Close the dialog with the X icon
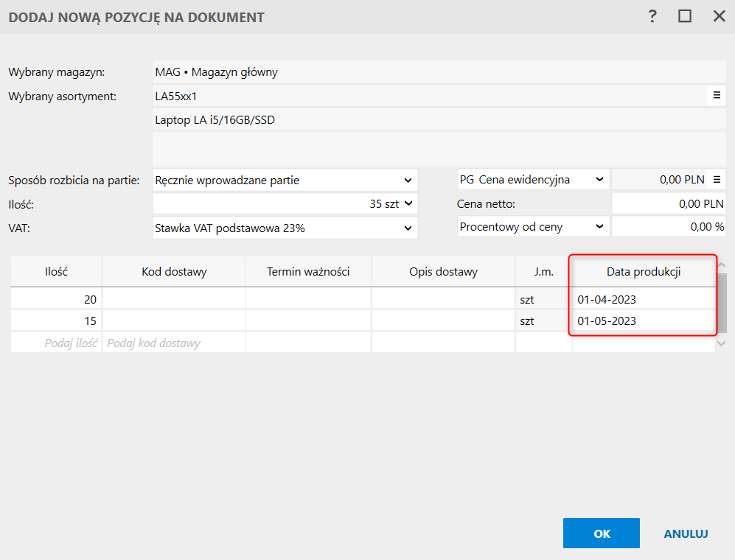This screenshot has width=735, height=560. click(718, 16)
